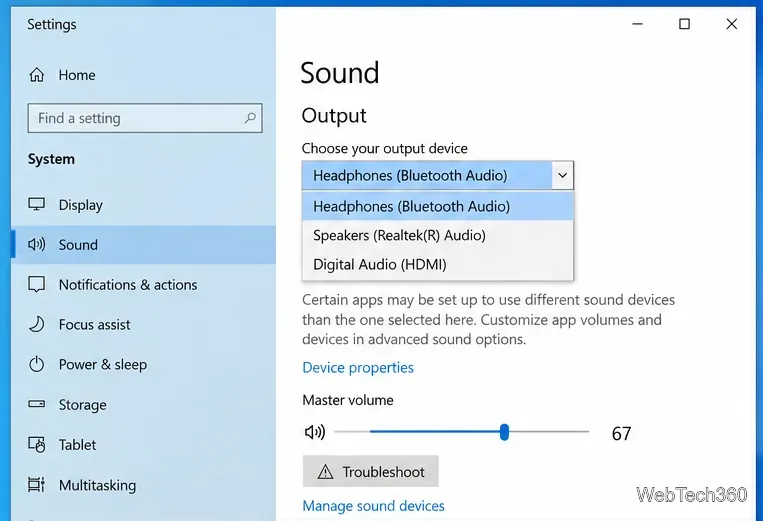Open Manage sound devices link
763x521 pixels.
pos(373,505)
